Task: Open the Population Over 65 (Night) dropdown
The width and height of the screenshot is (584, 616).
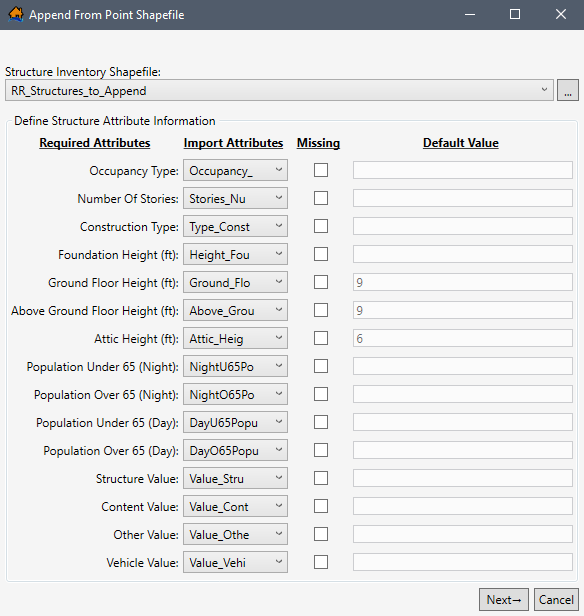Action: point(235,394)
